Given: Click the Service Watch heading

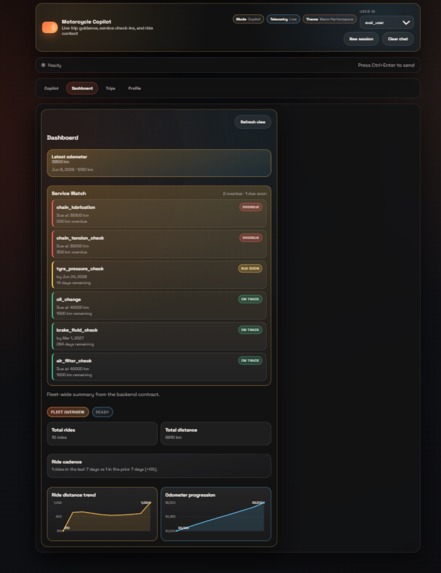Looking at the screenshot, I should tap(69, 193).
